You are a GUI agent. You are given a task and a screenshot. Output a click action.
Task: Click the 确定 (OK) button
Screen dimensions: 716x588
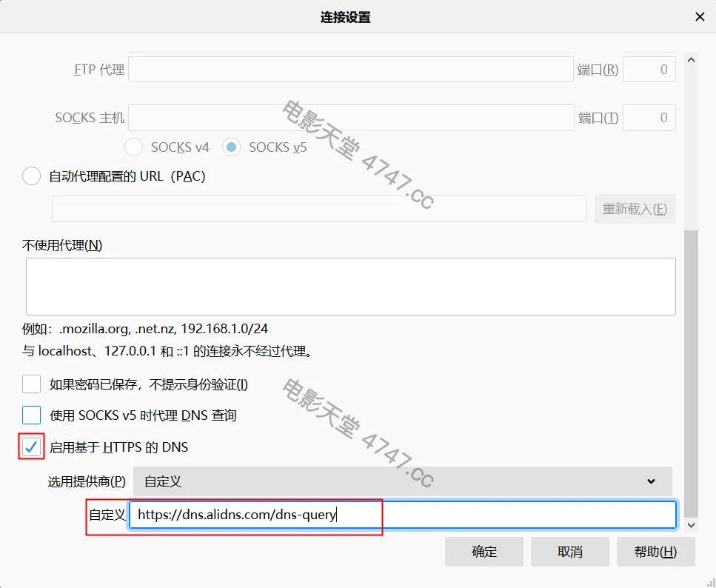tap(484, 552)
